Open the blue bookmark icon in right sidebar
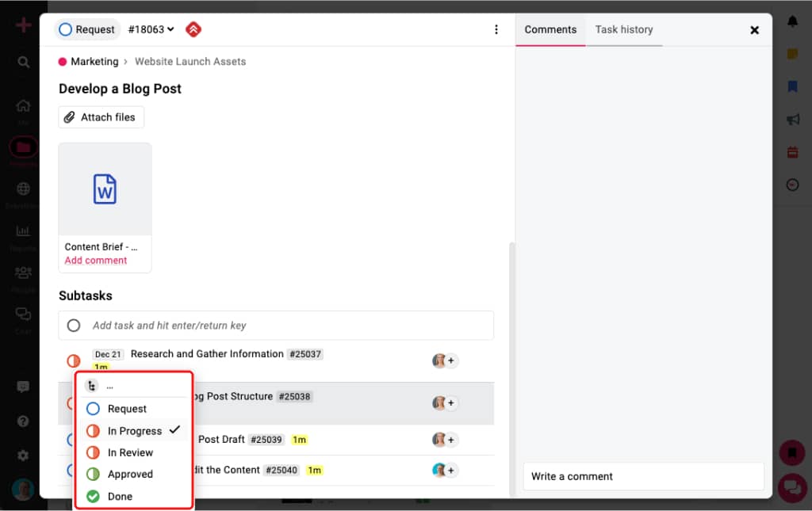The width and height of the screenshot is (812, 511). coord(792,86)
